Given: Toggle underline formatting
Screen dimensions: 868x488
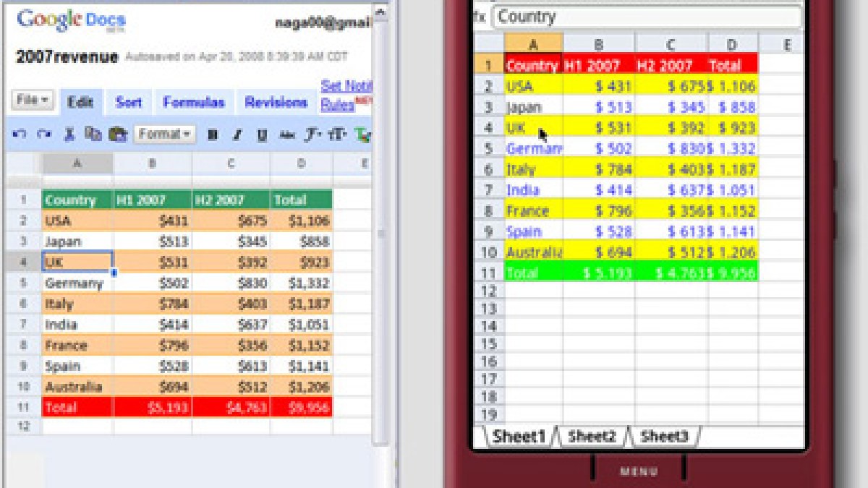Looking at the screenshot, I should (x=262, y=135).
